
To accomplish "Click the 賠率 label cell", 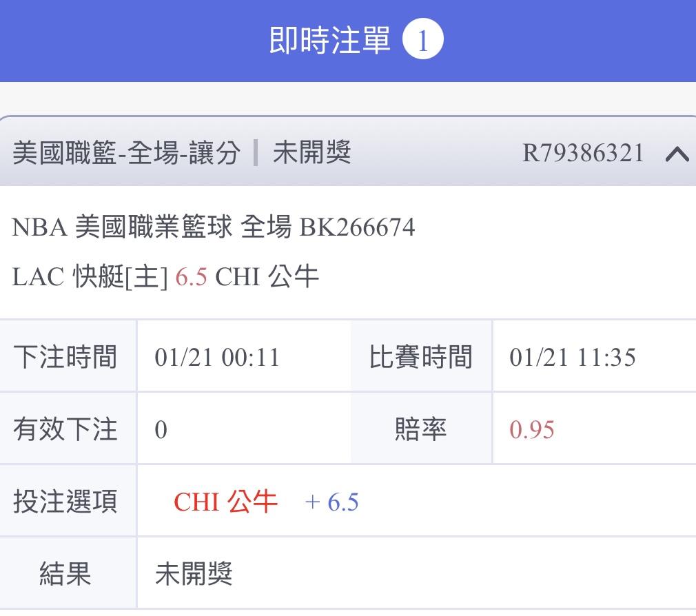I will coord(421,429).
